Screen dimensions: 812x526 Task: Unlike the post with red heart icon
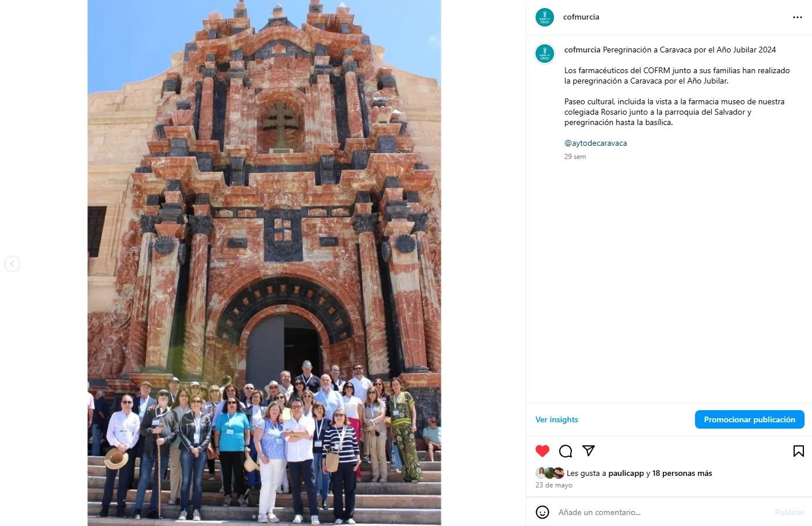point(542,451)
